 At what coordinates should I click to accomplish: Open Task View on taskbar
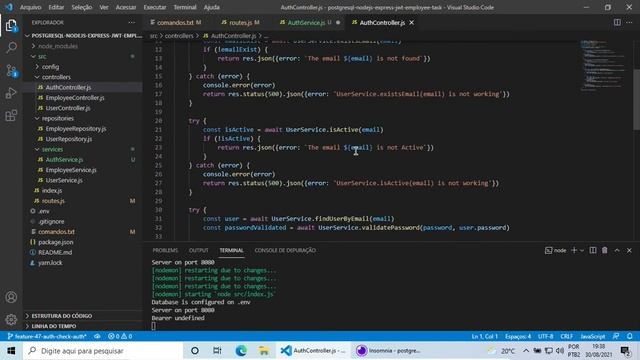pos(217,351)
